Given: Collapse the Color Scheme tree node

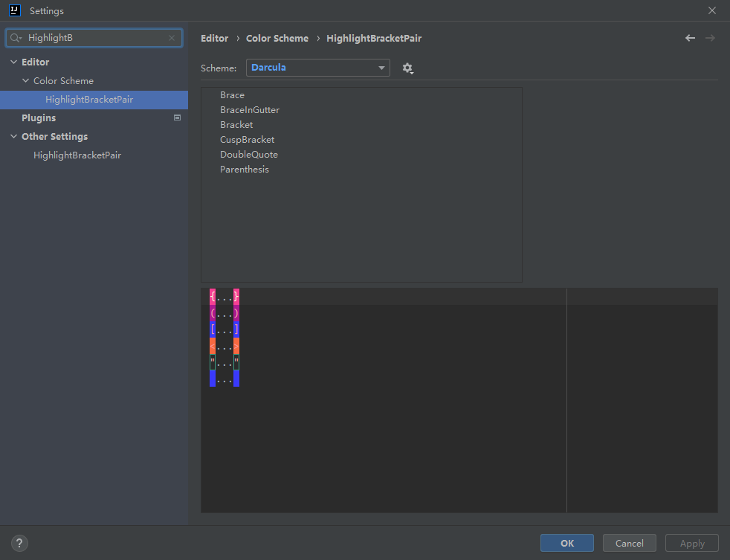Looking at the screenshot, I should point(25,80).
